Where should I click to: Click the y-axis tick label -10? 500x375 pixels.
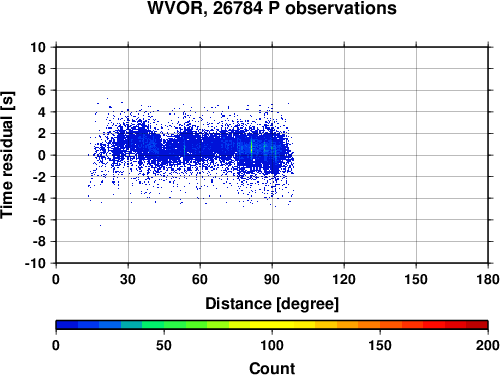(35, 263)
